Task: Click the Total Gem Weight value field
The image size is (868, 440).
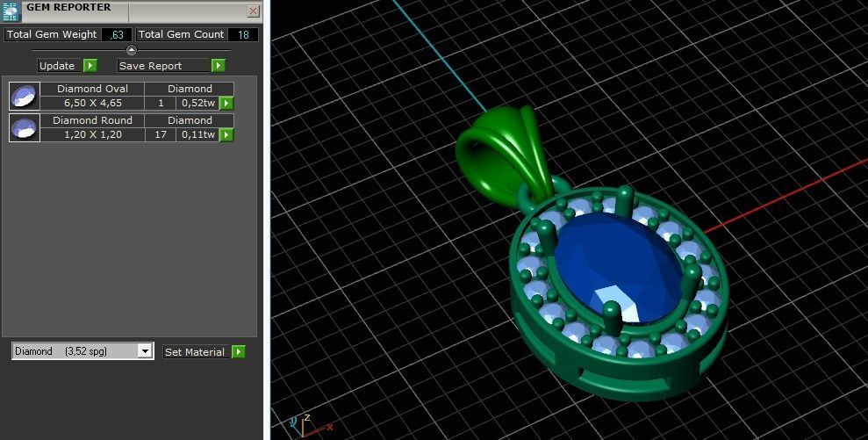Action: pos(117,34)
